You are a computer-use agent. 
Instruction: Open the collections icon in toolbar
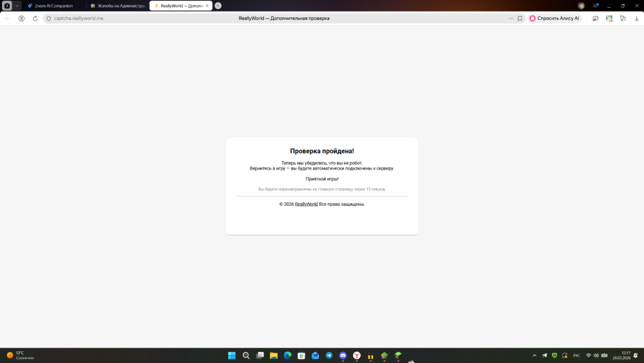click(x=609, y=19)
